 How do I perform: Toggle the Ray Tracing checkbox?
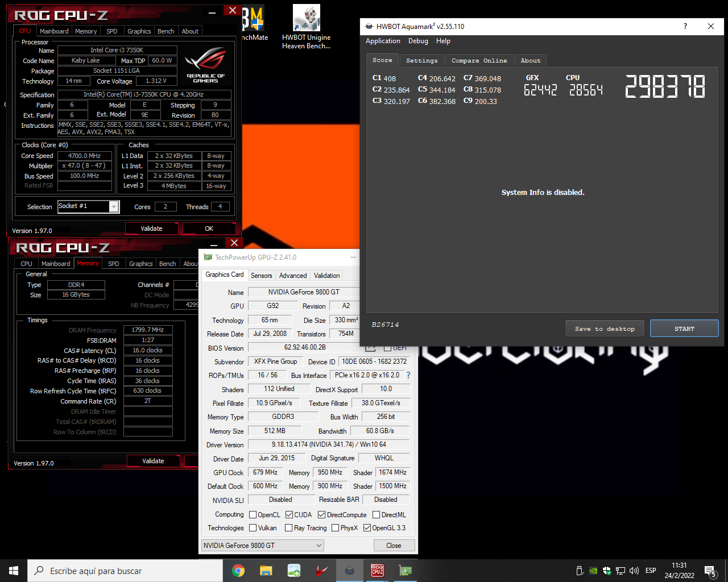click(x=289, y=528)
